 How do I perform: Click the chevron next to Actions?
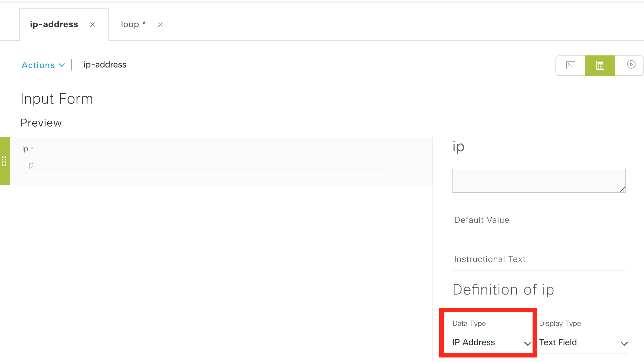(62, 65)
